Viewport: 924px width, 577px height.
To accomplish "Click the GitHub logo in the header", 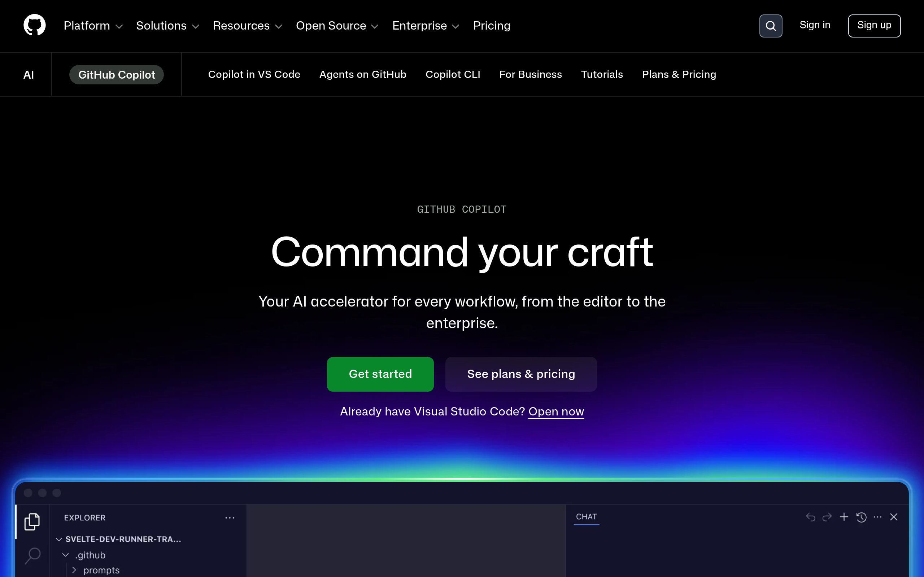I will coord(34,25).
